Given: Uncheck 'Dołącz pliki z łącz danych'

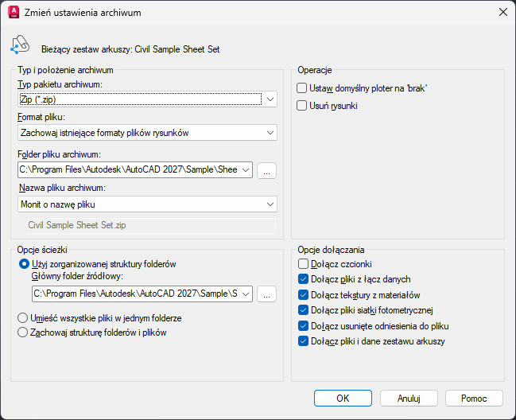Looking at the screenshot, I should tap(302, 279).
